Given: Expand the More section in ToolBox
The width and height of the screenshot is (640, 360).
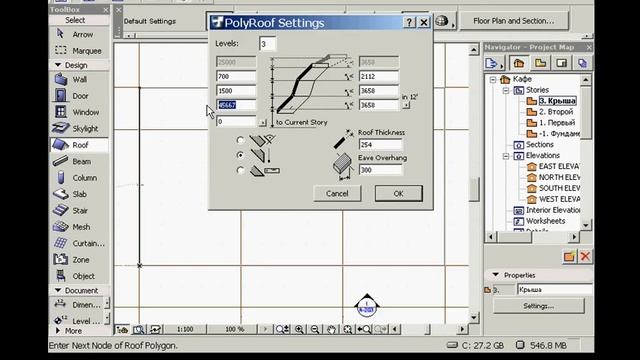Looking at the screenshot, I should click(x=58, y=331).
